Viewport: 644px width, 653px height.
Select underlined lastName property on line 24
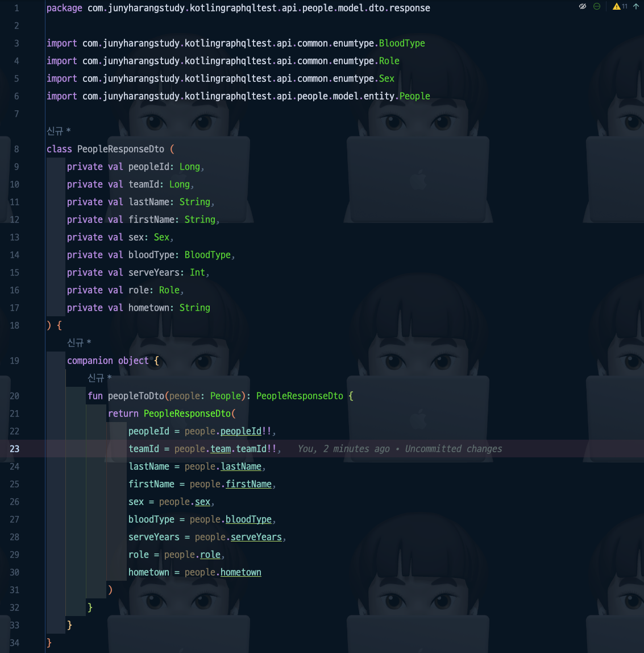click(x=241, y=466)
